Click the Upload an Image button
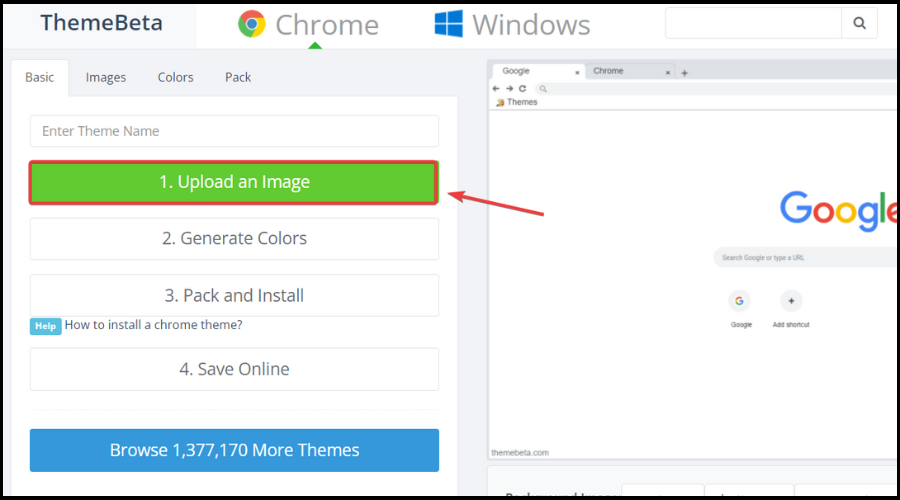900x500 pixels. pos(234,182)
